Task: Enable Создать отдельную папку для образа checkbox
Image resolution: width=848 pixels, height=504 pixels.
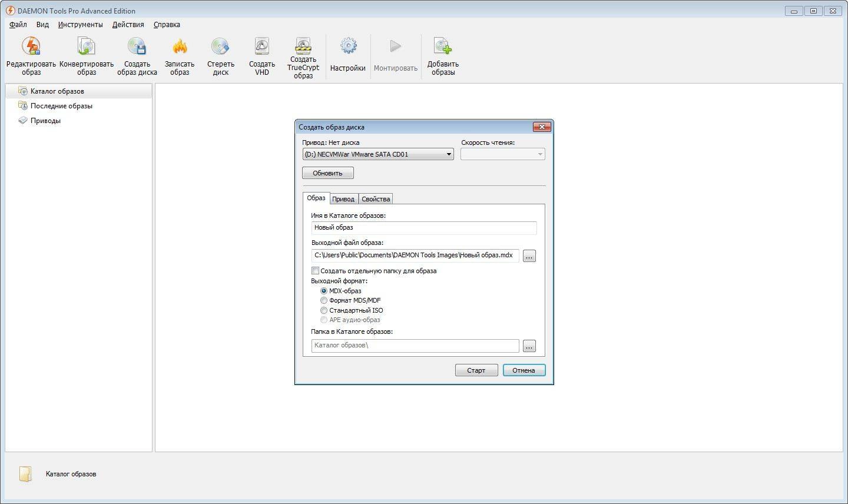Action: pos(315,271)
